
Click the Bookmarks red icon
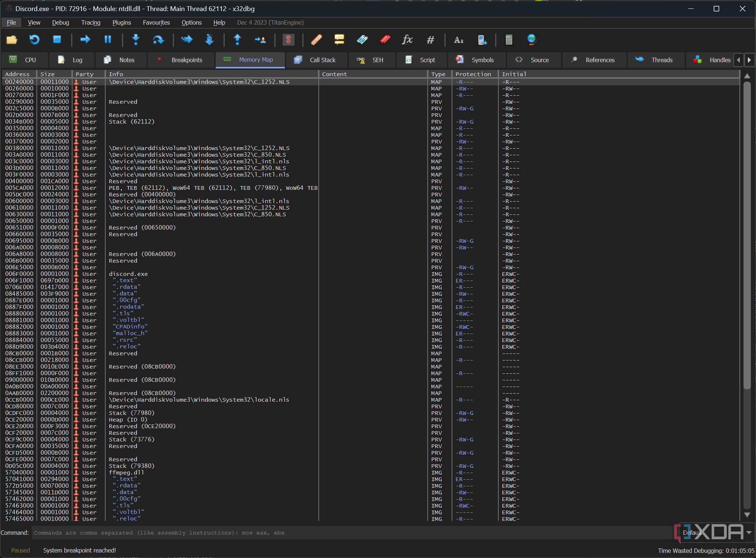(385, 39)
